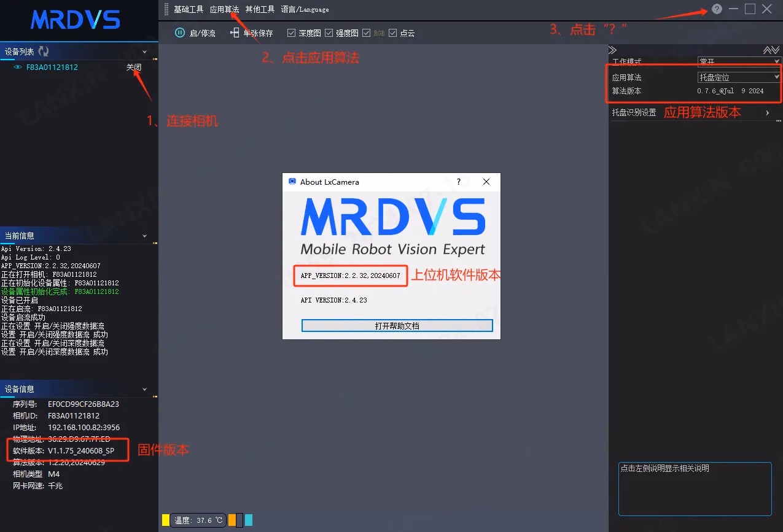Select the 设备列表 tab header

[19, 52]
